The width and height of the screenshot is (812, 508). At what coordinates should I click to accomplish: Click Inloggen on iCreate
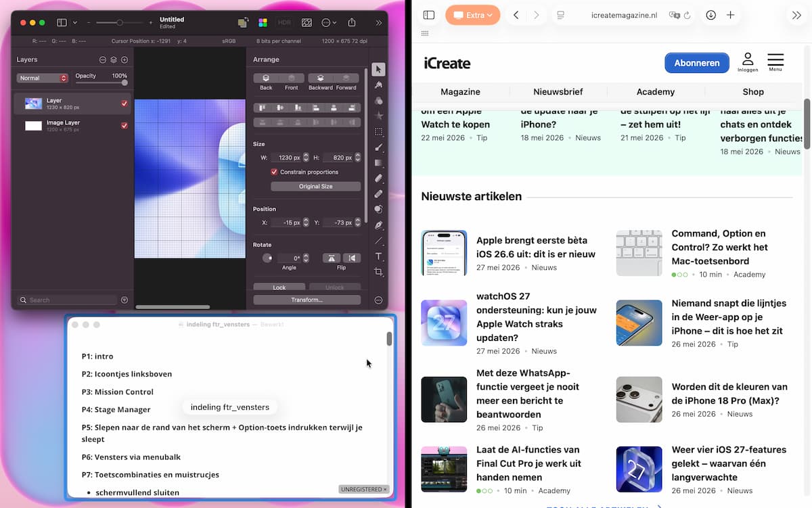pyautogui.click(x=748, y=62)
